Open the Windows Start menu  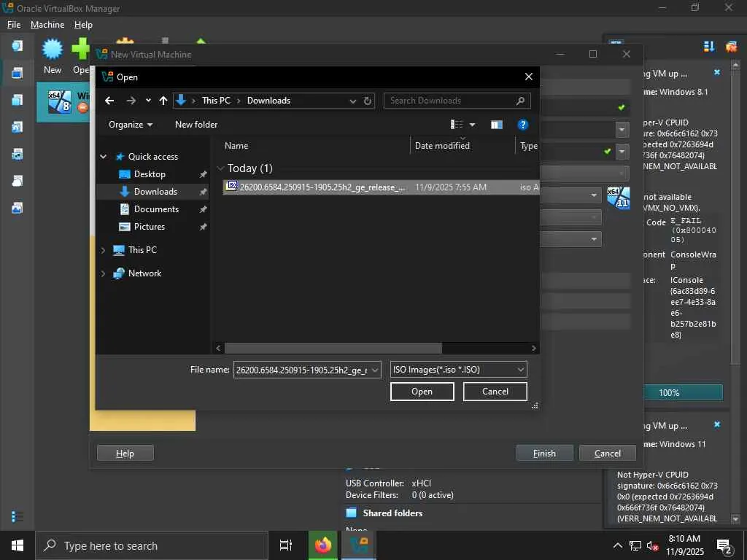point(18,545)
